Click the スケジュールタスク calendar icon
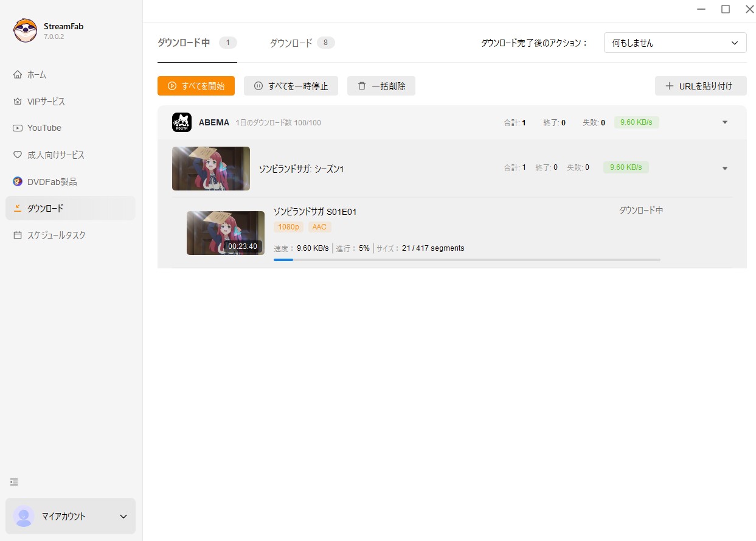The image size is (756, 541). coord(17,236)
